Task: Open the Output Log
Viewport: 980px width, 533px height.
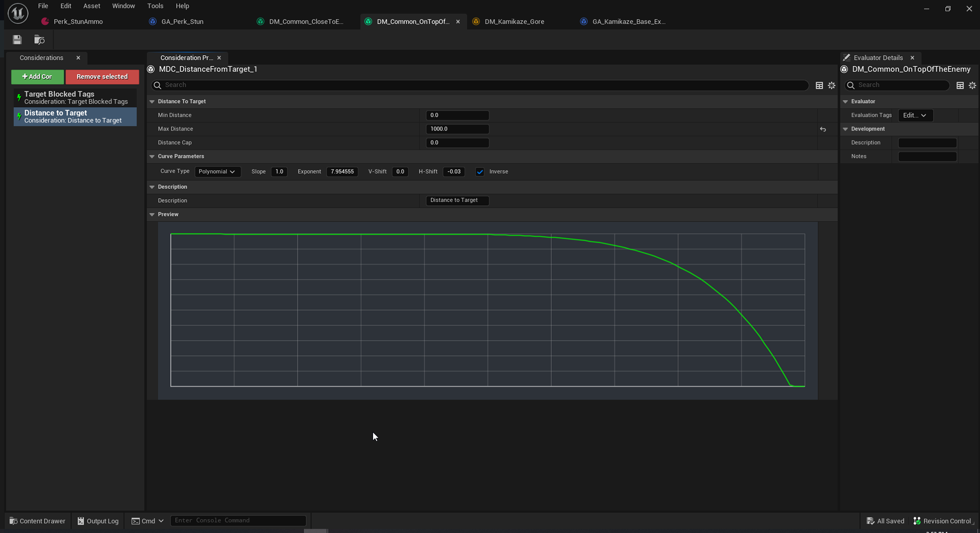Action: pyautogui.click(x=98, y=521)
